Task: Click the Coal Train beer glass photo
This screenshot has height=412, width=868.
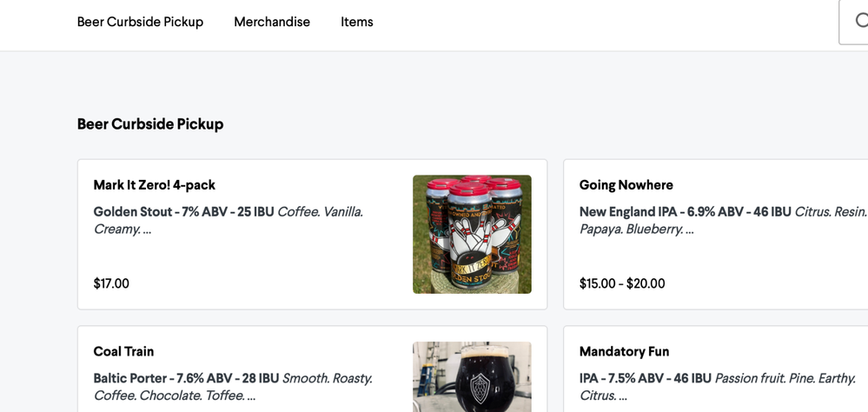Action: tap(472, 375)
